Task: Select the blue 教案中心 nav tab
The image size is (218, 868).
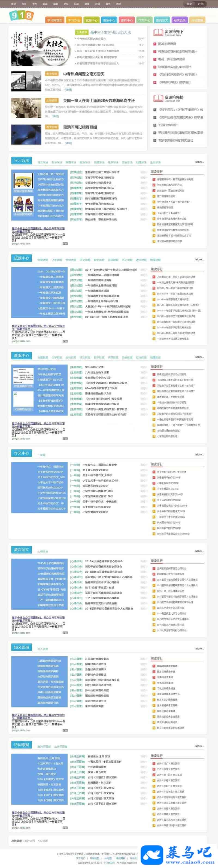Action: (109, 20)
